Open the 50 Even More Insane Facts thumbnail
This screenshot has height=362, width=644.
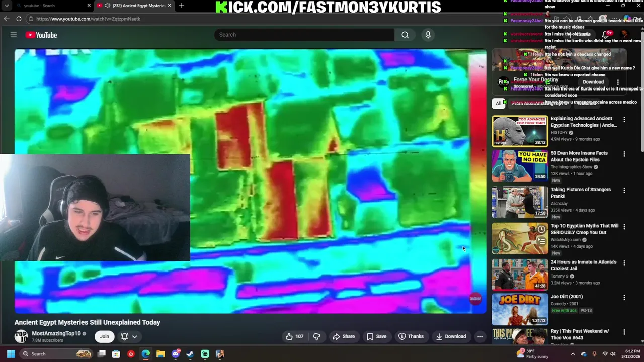(519, 165)
